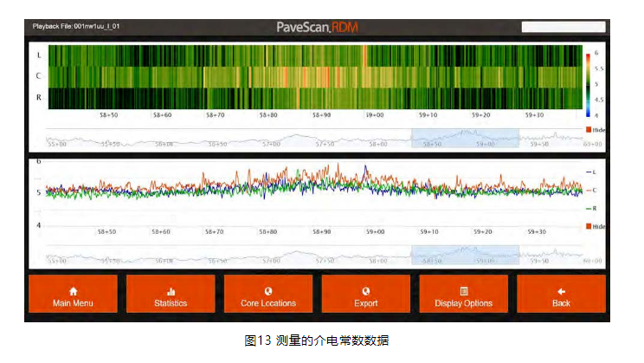
Task: Click the Back arrow icon
Action: (x=561, y=292)
